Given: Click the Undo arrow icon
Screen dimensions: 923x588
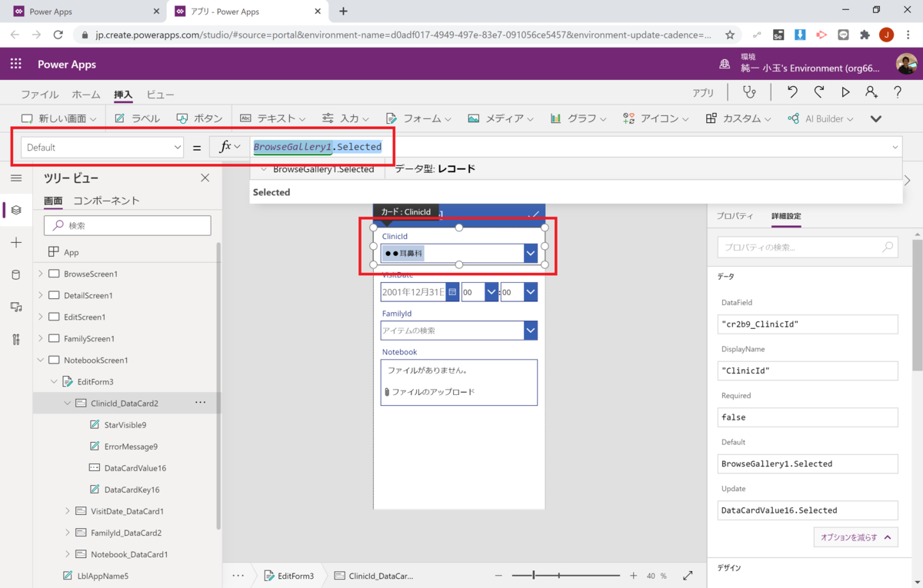Looking at the screenshot, I should tap(792, 92).
